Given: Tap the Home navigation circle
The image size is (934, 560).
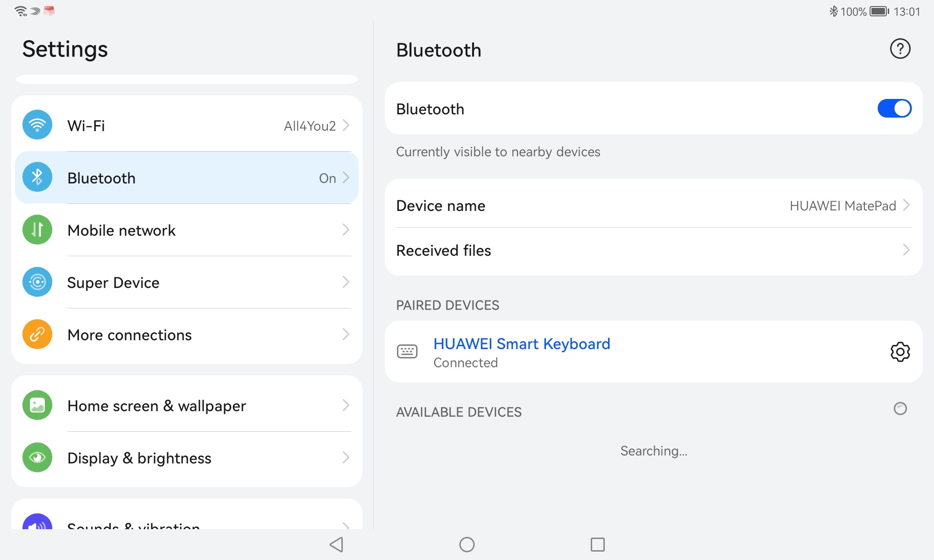Looking at the screenshot, I should [x=467, y=544].
